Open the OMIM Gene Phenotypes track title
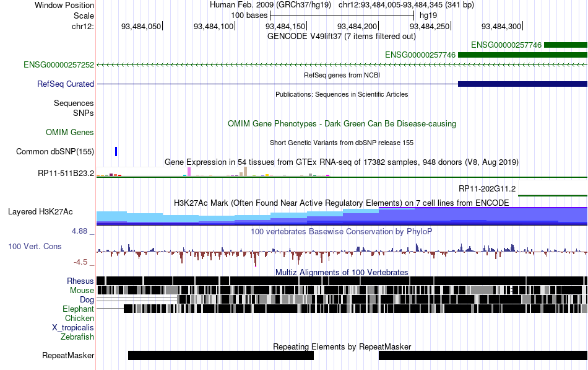 point(342,123)
